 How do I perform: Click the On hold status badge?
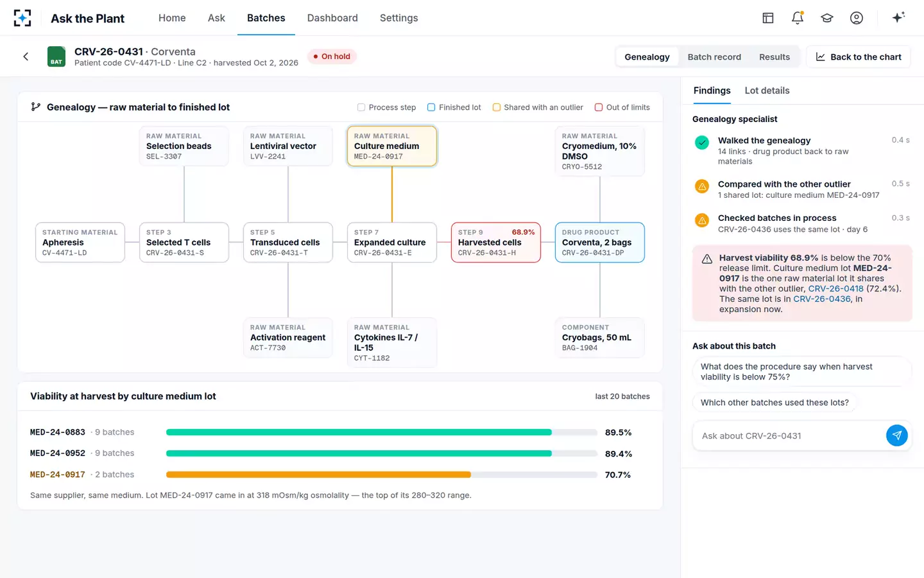(x=332, y=57)
